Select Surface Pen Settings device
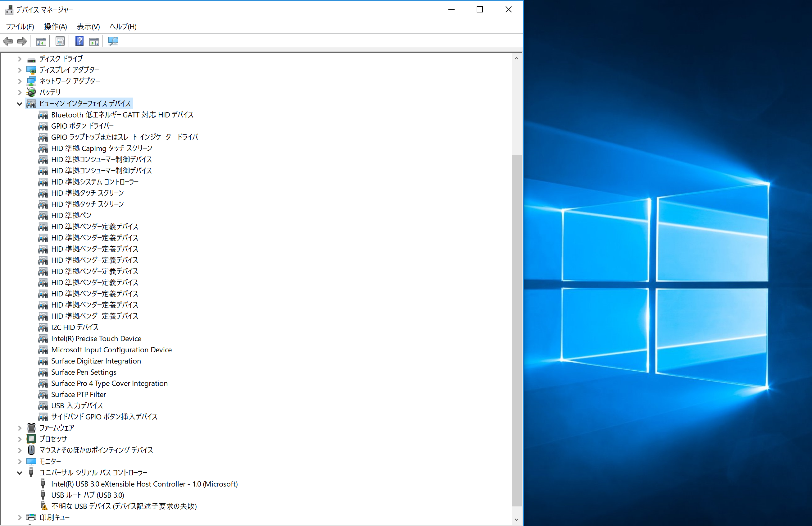The height and width of the screenshot is (526, 812). pos(84,372)
